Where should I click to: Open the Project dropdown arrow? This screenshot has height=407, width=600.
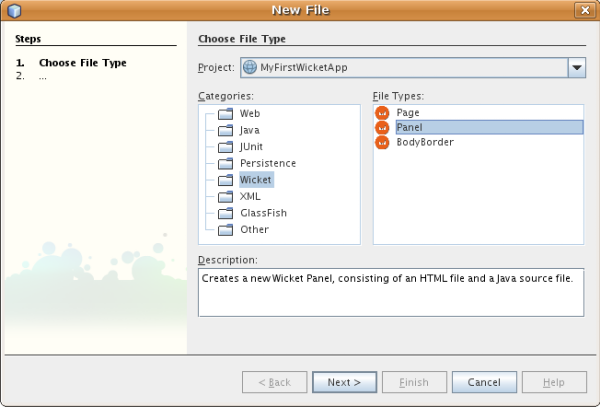(x=577, y=68)
